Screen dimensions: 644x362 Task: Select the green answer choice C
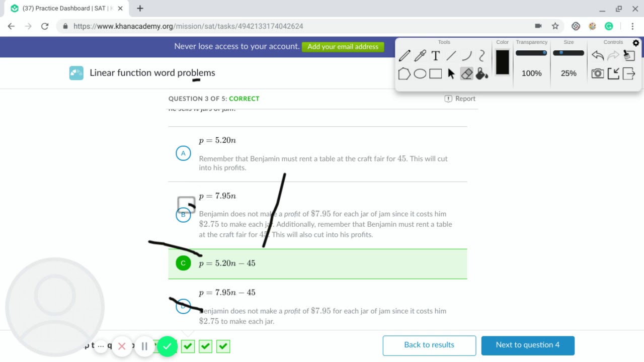point(183,263)
